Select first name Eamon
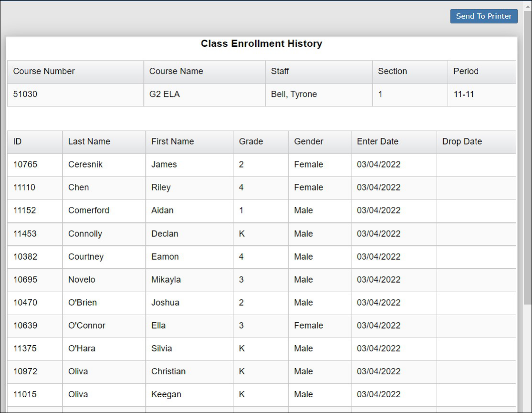This screenshot has width=532, height=413. click(165, 257)
